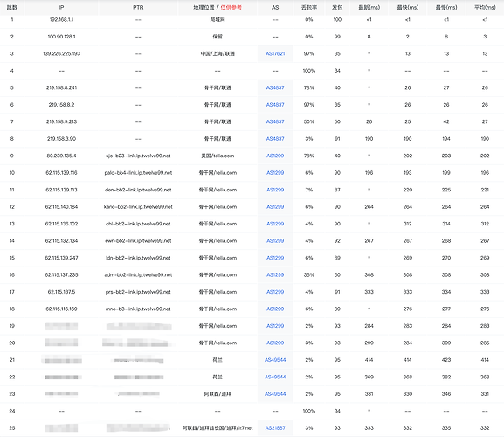Viewport: 504px width, 437px height.
Task: Click AS1299 link for sjo-b23 hop 9
Action: (275, 156)
